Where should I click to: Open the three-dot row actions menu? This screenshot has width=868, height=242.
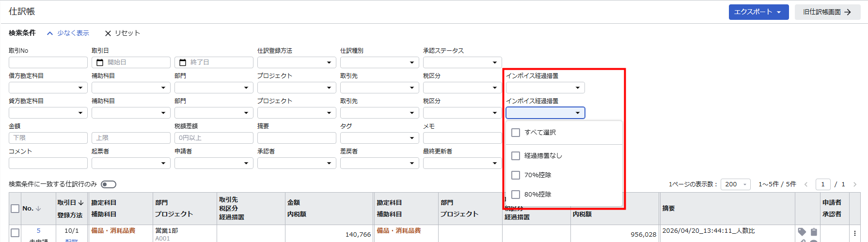854,233
